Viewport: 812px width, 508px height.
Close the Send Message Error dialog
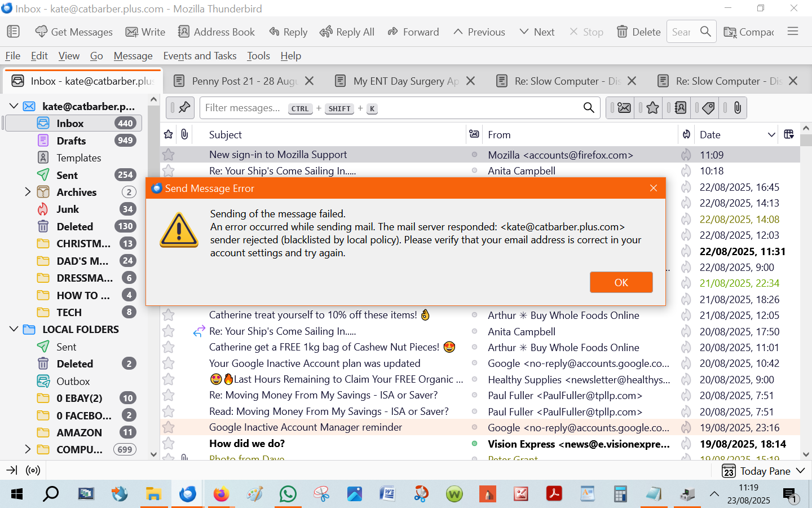pos(654,189)
